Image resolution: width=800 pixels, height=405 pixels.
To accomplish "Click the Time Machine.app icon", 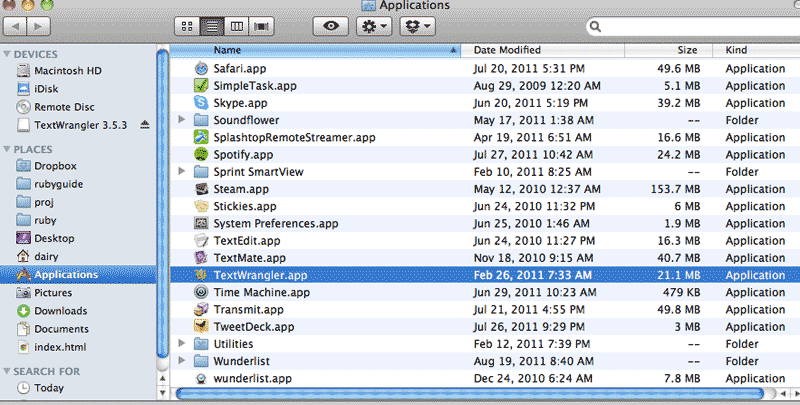I will pyautogui.click(x=201, y=292).
